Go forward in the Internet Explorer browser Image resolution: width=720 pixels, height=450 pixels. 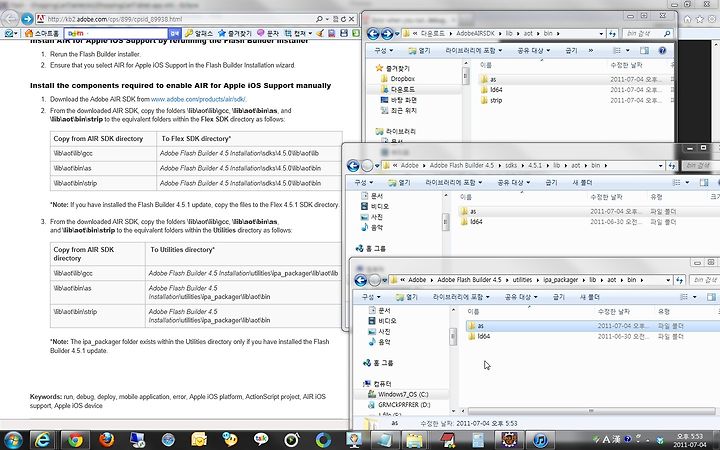(27, 19)
